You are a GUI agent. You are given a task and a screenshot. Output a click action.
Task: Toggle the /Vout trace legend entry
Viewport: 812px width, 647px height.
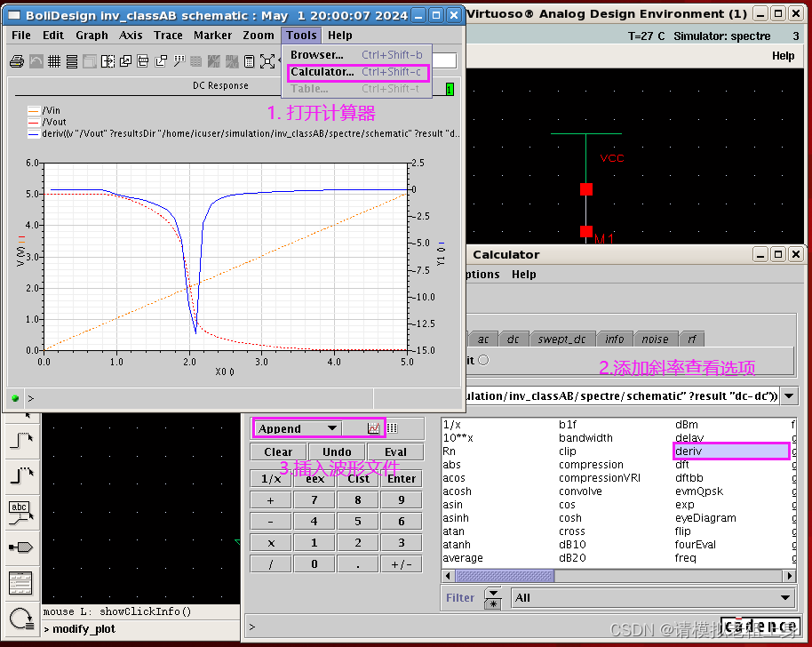pyautogui.click(x=54, y=122)
